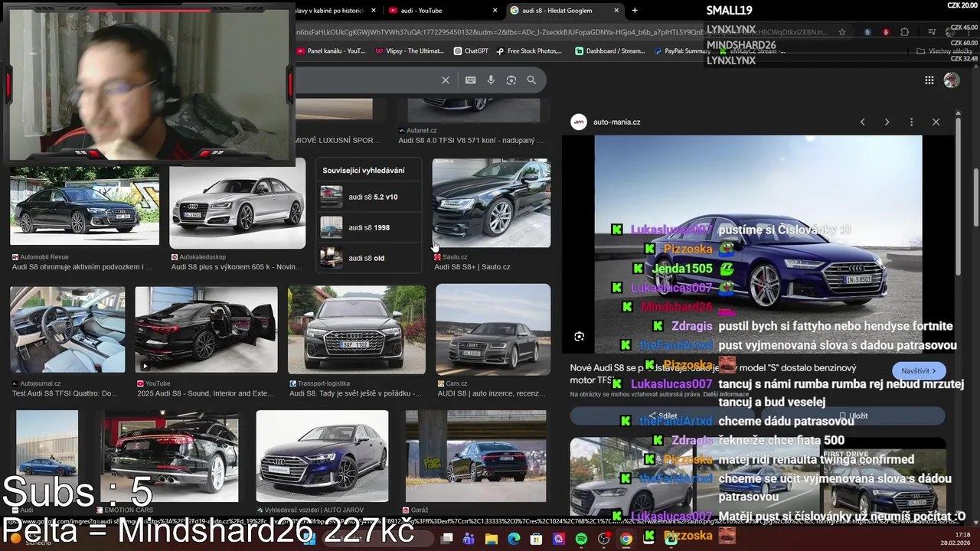The image size is (980, 551).
Task: Open YouTube 2025 Audi S8 video thumbnail
Action: click(206, 330)
